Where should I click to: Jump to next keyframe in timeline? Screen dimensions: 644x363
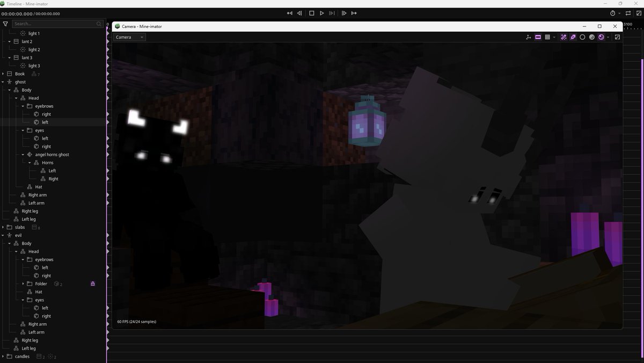pyautogui.click(x=354, y=13)
